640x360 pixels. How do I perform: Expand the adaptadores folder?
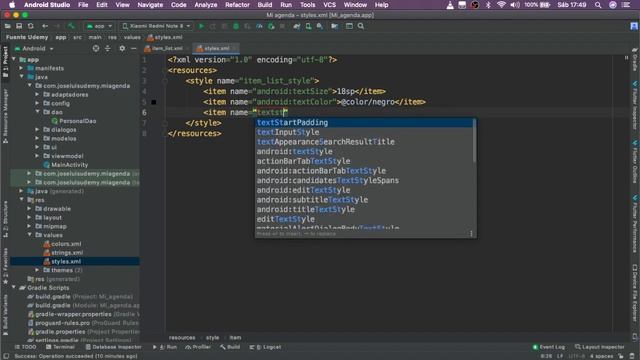[38, 94]
